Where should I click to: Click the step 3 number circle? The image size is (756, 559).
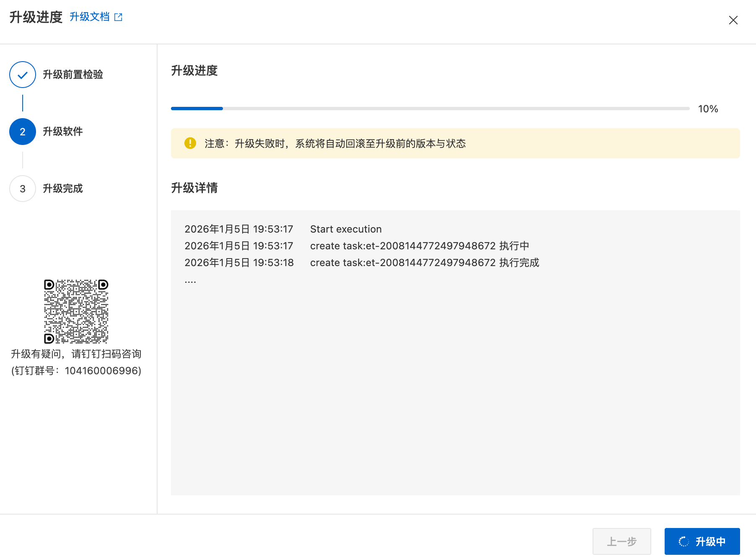coord(23,189)
